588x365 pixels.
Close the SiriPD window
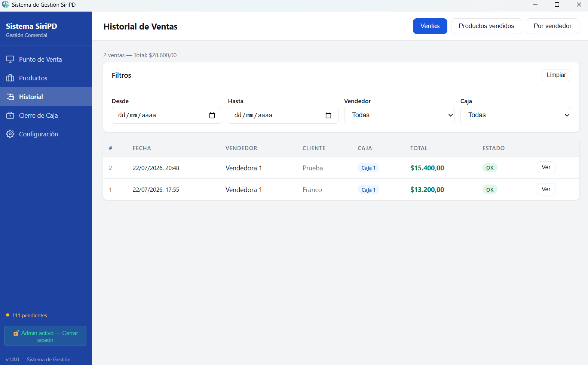579,4
